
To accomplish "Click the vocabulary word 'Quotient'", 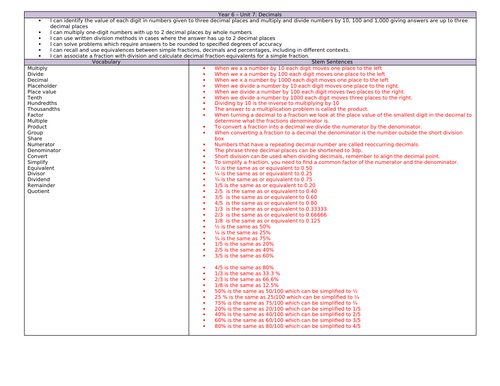I will coord(38,191).
